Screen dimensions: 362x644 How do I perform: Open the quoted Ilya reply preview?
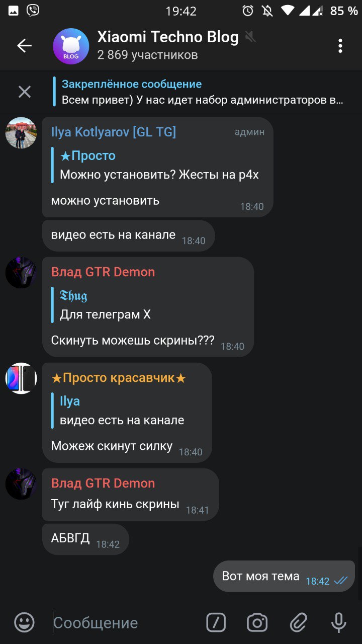point(121,411)
